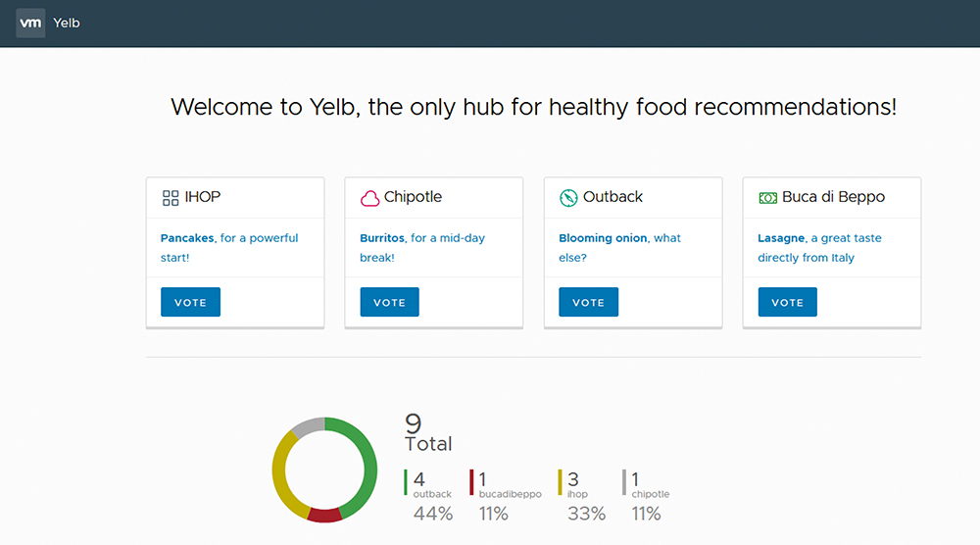Open the Yelb title in header
This screenshot has width=980, height=545.
pyautogui.click(x=67, y=24)
